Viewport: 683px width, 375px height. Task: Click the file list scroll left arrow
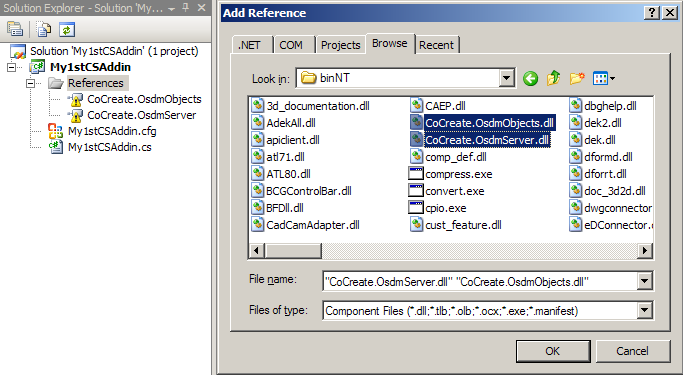(x=257, y=250)
